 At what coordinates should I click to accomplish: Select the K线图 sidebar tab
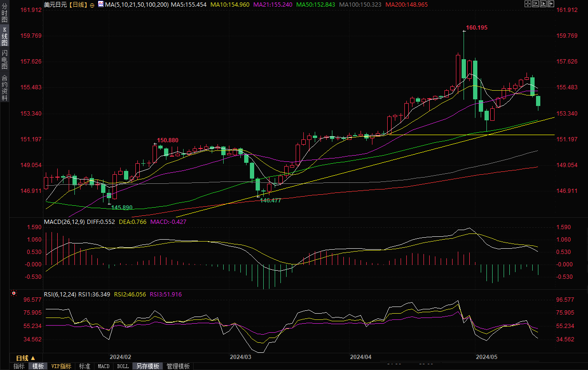pos(4,36)
